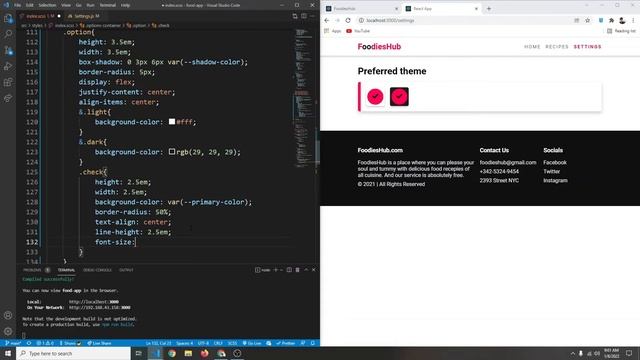Viewport: 640px width, 360px height.
Task: Change Spaces: 4 indentation setting
Action: 184,343
